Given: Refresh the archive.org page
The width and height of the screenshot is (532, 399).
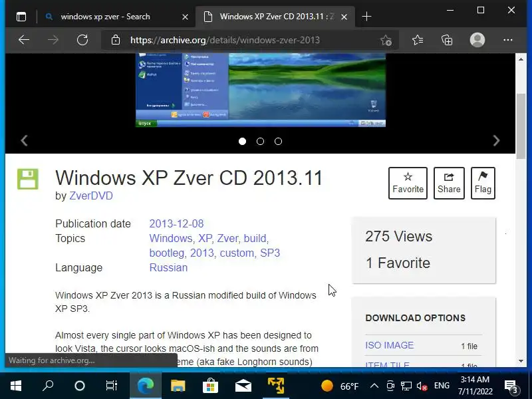Looking at the screenshot, I should point(82,40).
